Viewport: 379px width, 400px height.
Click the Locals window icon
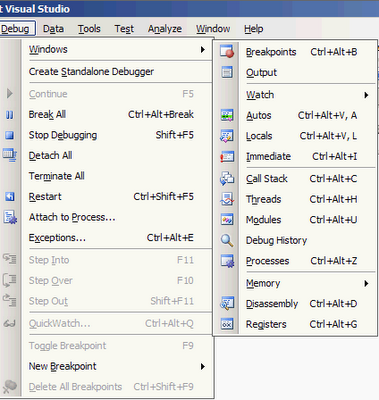point(227,136)
